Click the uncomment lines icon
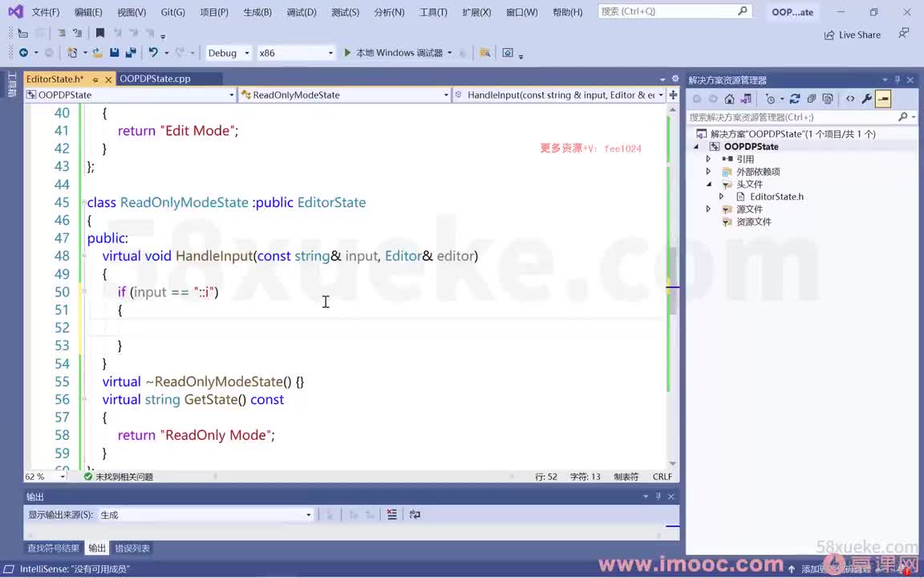924x578 pixels. tap(77, 33)
